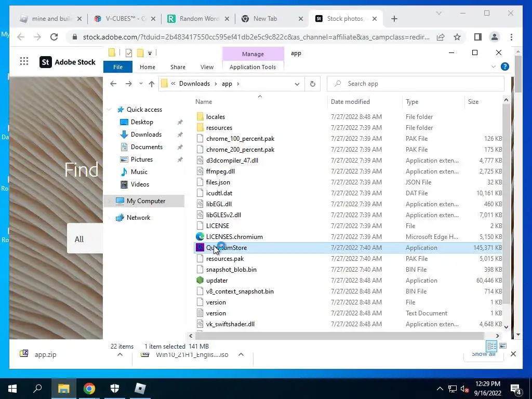Select the updater application icon
The image size is (532, 399).
coord(200,280)
